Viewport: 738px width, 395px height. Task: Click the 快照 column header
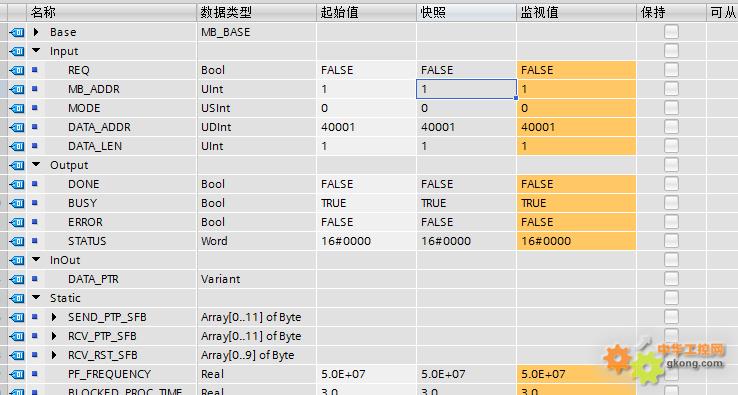coord(466,13)
